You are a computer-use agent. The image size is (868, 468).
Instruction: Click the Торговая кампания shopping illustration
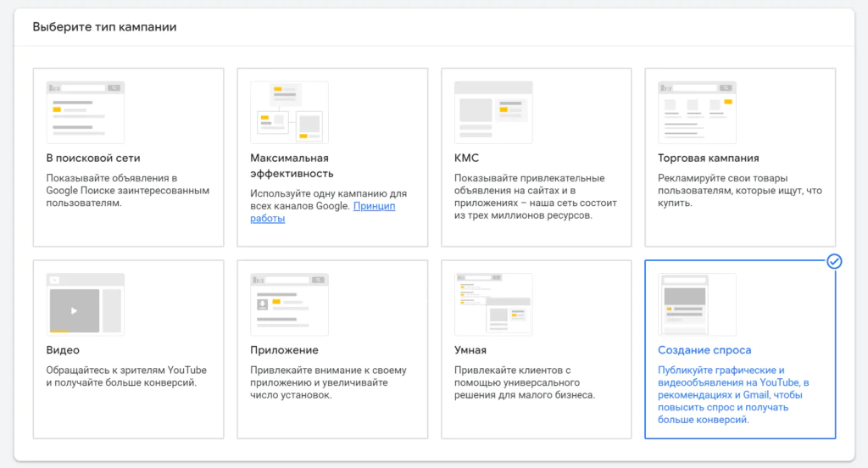(x=697, y=112)
